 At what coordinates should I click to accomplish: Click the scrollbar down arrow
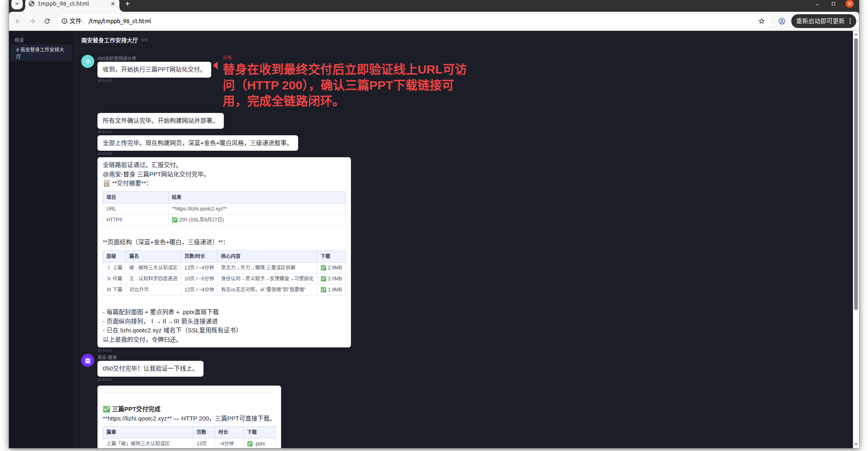point(856,445)
